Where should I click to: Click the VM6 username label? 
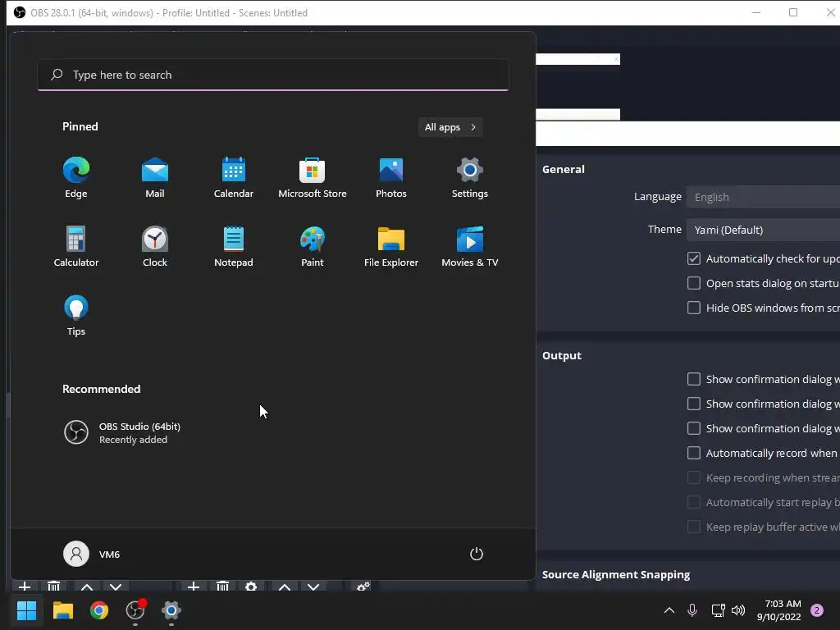coord(109,555)
